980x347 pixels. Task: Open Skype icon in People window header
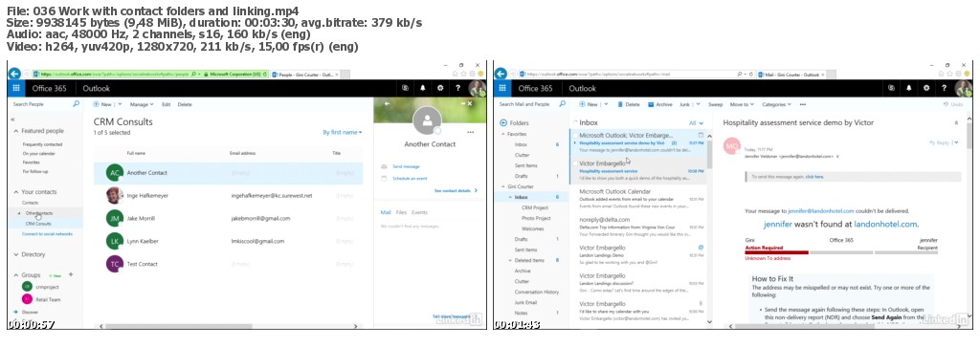click(x=406, y=89)
